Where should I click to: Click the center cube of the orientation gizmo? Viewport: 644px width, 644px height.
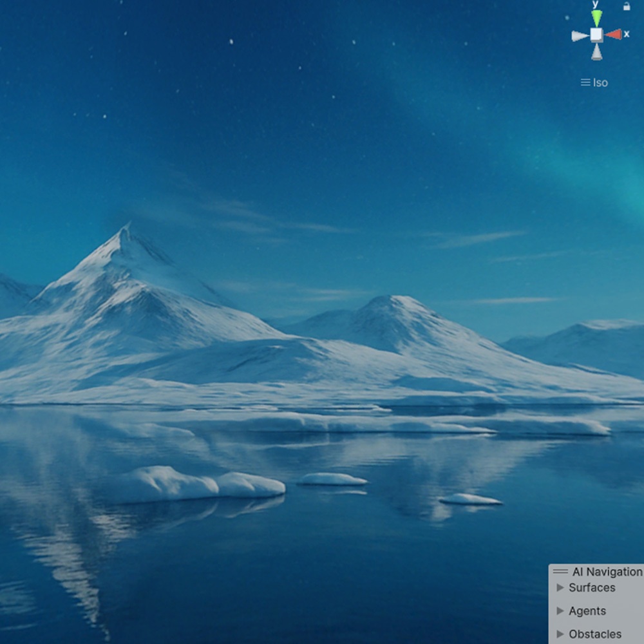click(x=597, y=35)
